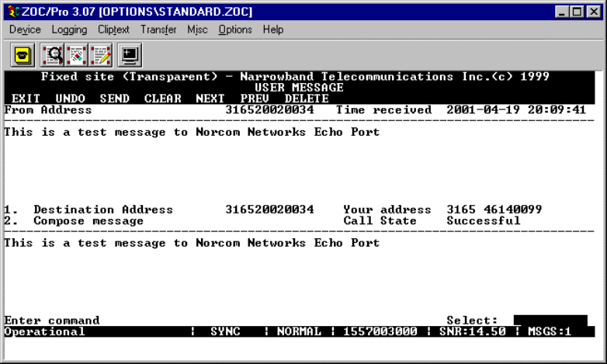Viewport: 607px width, 364px height.
Task: Minimize the ZOC/Pro window
Action: [x=561, y=12]
